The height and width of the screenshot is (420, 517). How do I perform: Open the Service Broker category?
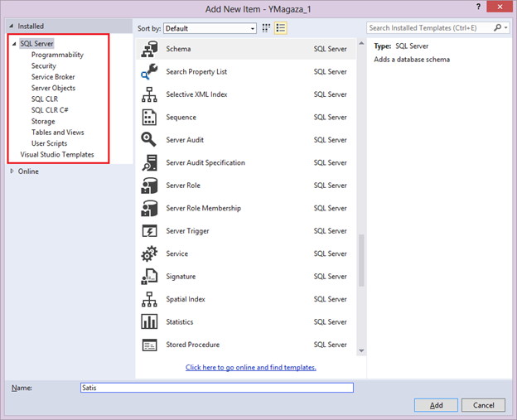[x=53, y=77]
